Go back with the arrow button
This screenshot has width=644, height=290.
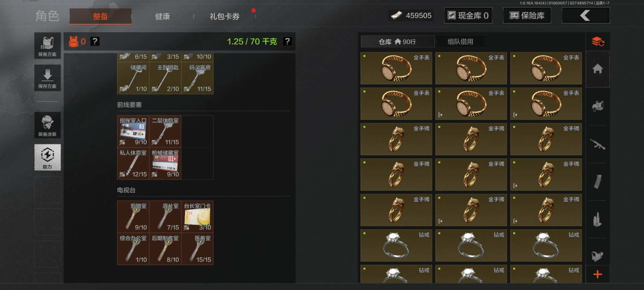pyautogui.click(x=586, y=15)
